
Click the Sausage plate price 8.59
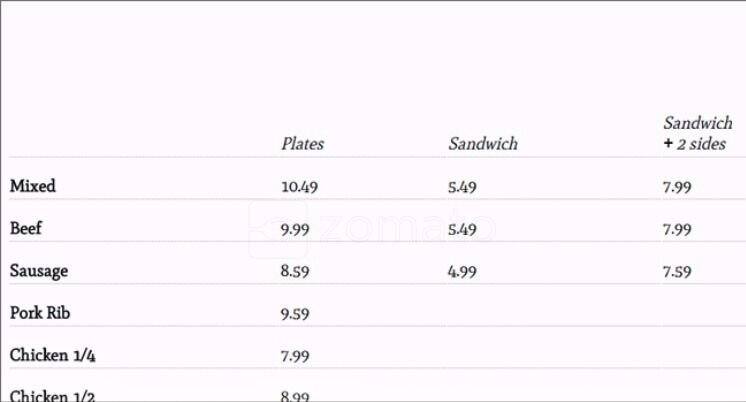[x=295, y=271]
